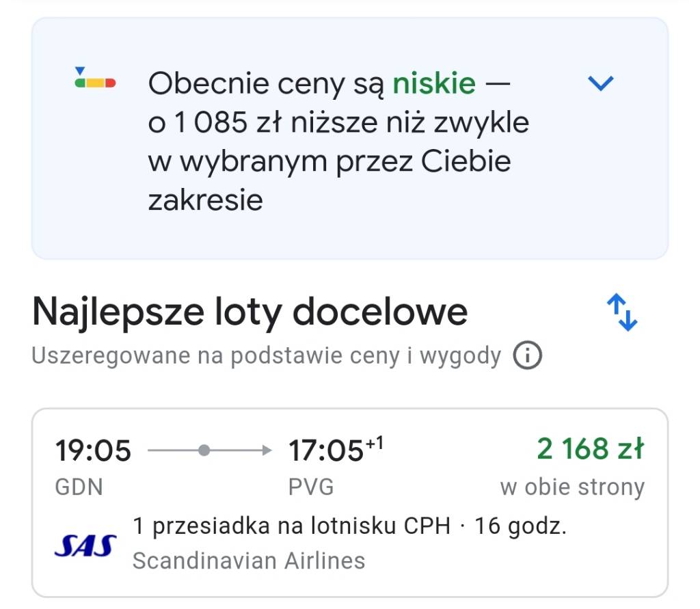
Task: Click the 'Najlepsze loty docelowe' heading
Action: (x=250, y=312)
